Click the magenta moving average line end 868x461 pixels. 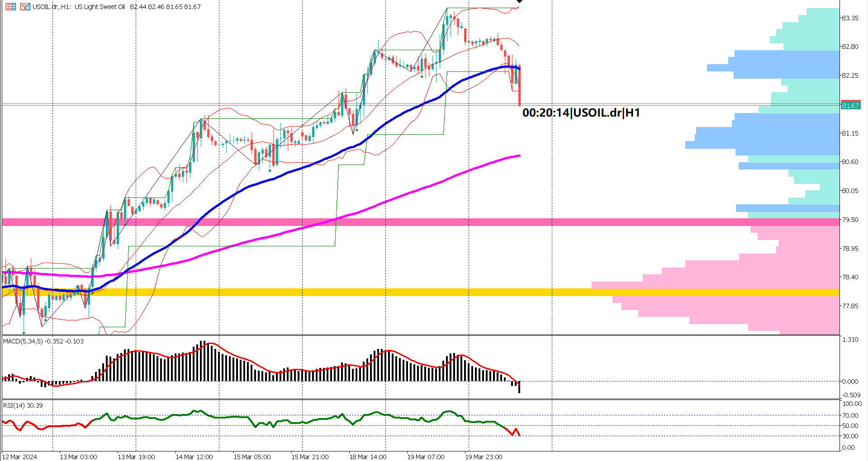pyautogui.click(x=518, y=156)
